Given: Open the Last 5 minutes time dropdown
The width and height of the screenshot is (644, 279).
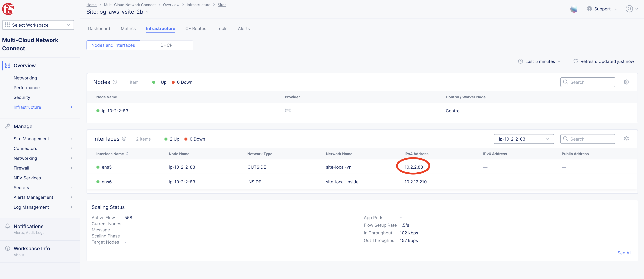Looking at the screenshot, I should pos(539,61).
